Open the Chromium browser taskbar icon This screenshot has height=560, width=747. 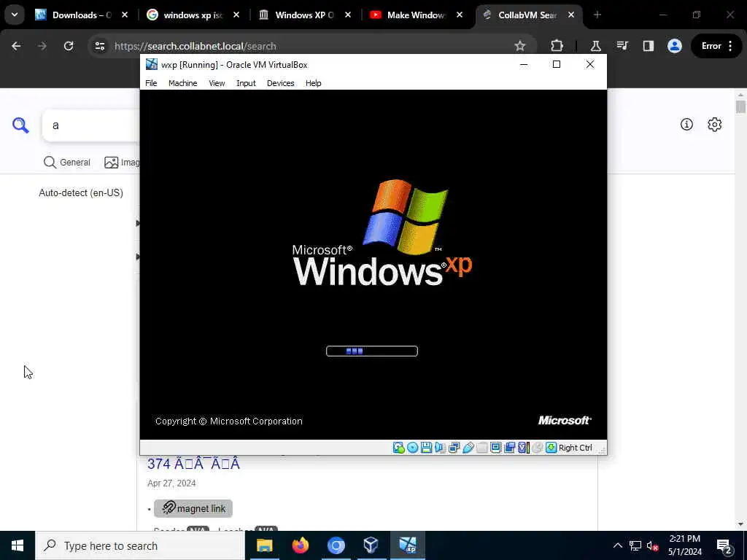coord(336,545)
